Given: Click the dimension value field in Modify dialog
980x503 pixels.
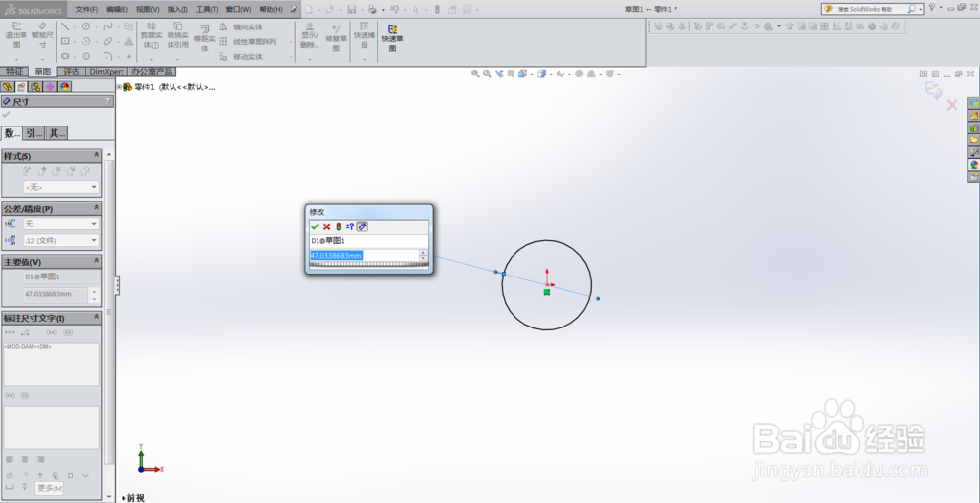Looking at the screenshot, I should coord(365,255).
